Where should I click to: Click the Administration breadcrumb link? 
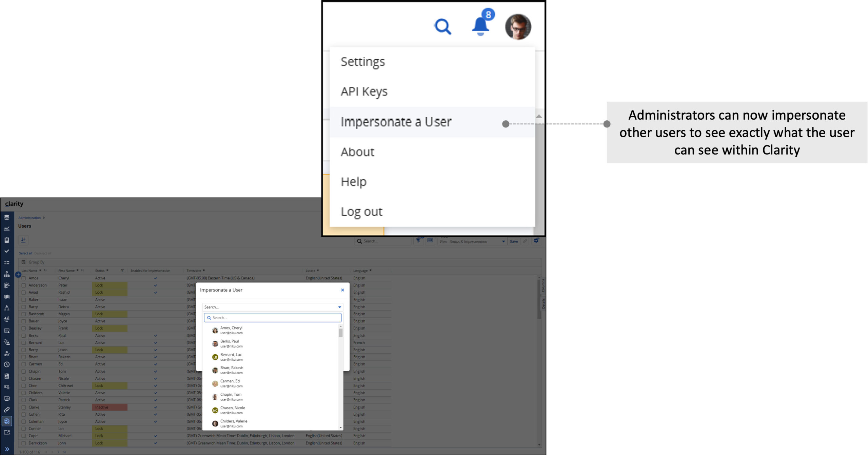coord(29,218)
